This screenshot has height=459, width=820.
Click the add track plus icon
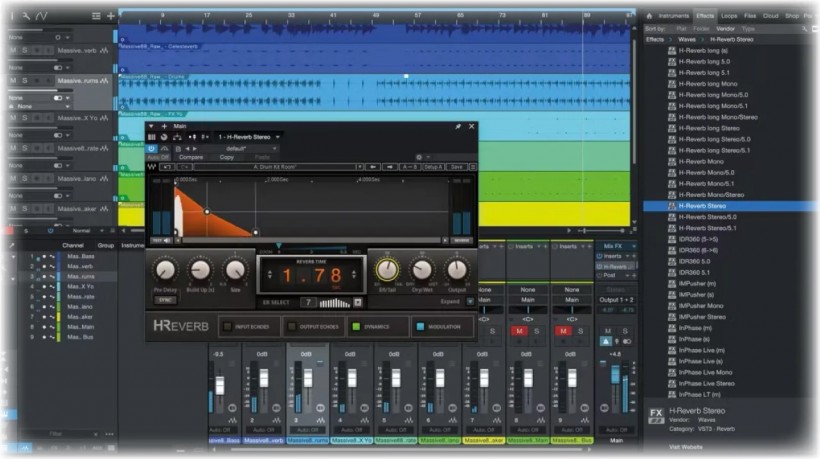(x=110, y=16)
